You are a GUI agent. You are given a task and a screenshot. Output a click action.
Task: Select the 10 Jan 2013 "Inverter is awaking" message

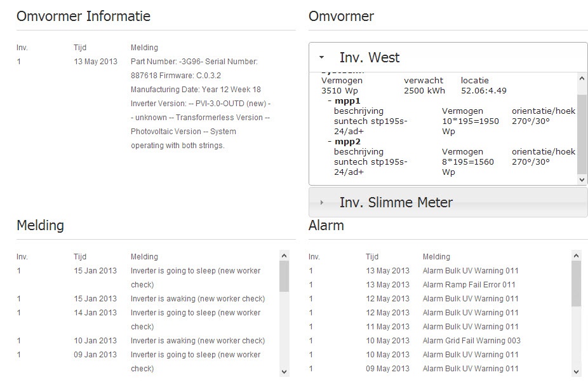198,341
